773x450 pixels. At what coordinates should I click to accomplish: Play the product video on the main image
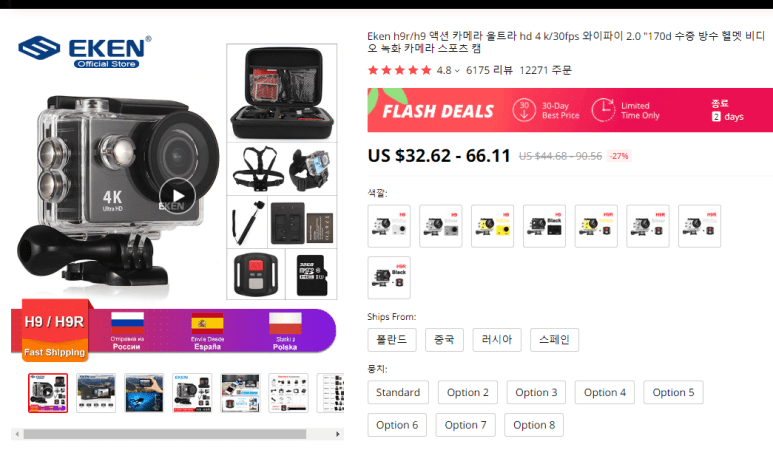(177, 196)
